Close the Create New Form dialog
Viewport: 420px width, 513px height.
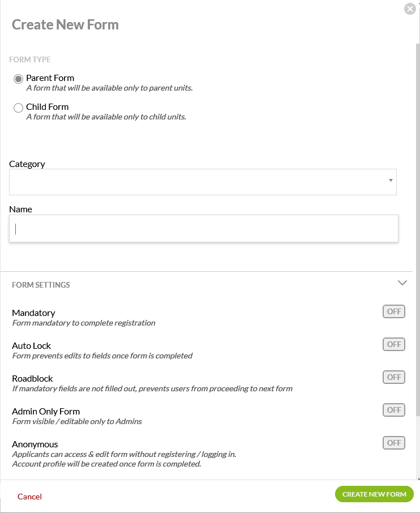[x=410, y=9]
